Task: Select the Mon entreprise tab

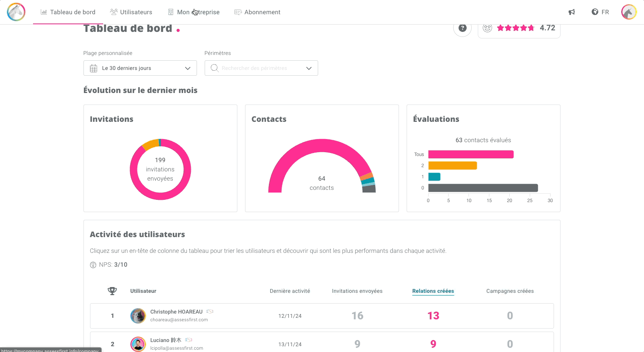Action: (194, 12)
